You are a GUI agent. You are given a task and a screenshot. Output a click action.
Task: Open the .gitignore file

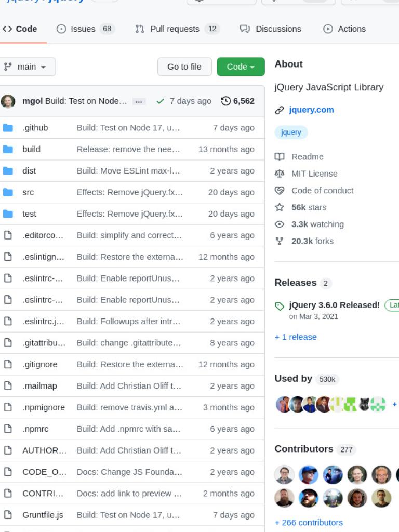(x=39, y=364)
